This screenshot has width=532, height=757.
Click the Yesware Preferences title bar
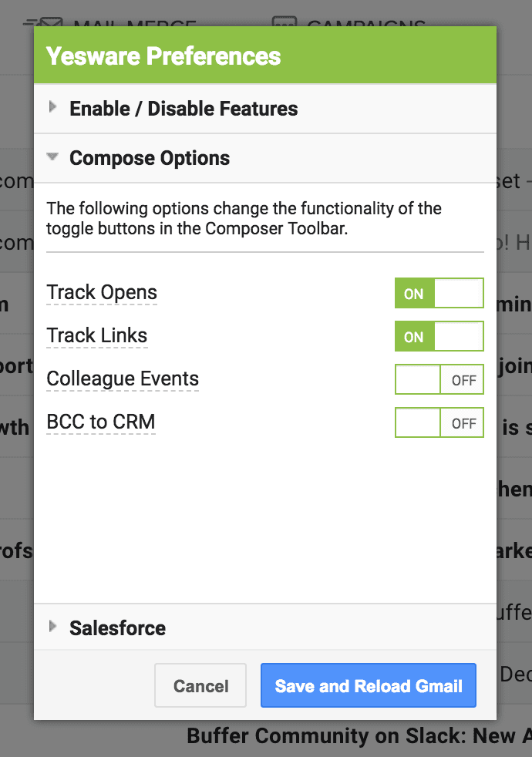pyautogui.click(x=265, y=55)
